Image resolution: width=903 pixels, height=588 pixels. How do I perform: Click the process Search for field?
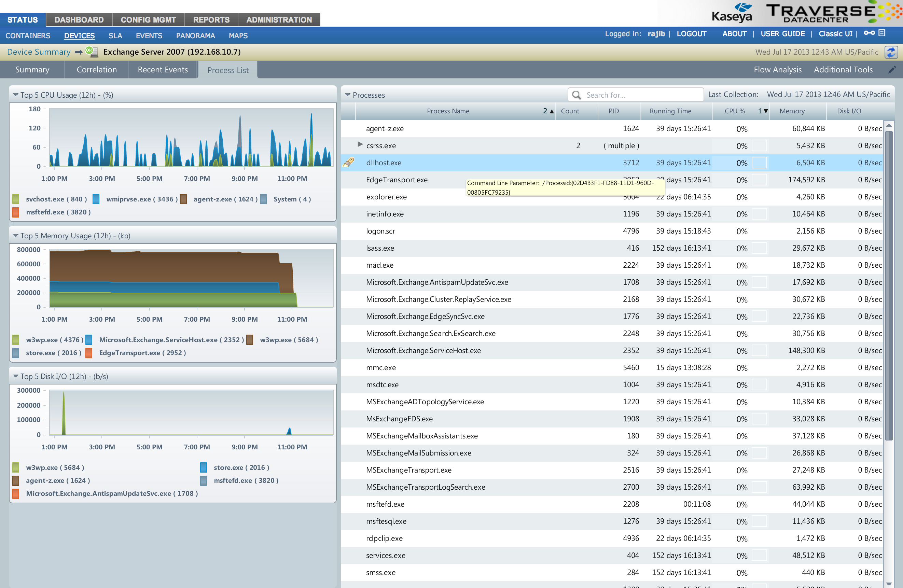click(x=636, y=95)
